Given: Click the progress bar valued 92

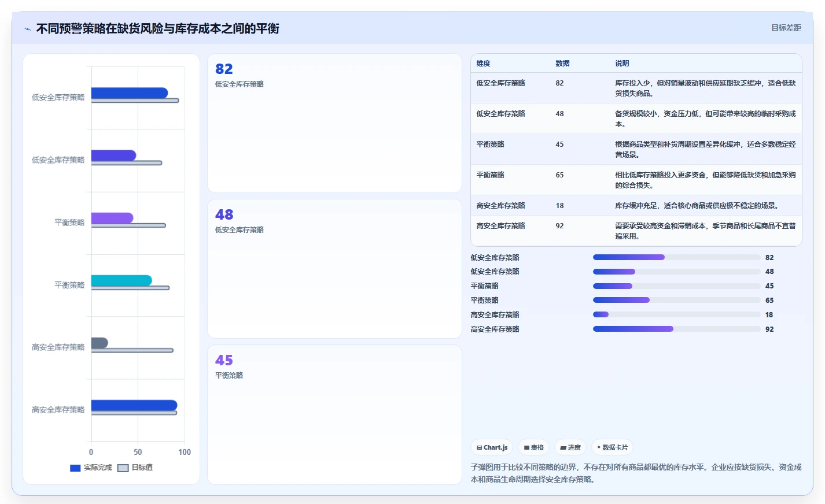Looking at the screenshot, I should (x=676, y=329).
